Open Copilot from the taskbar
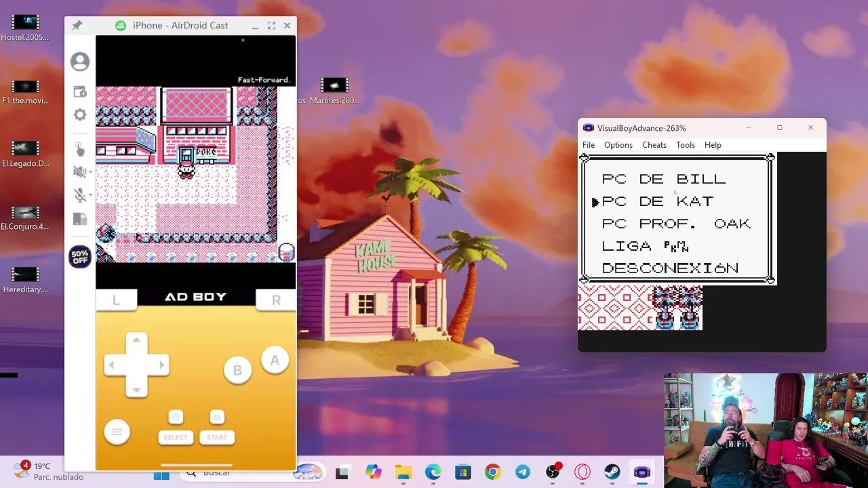 click(372, 472)
